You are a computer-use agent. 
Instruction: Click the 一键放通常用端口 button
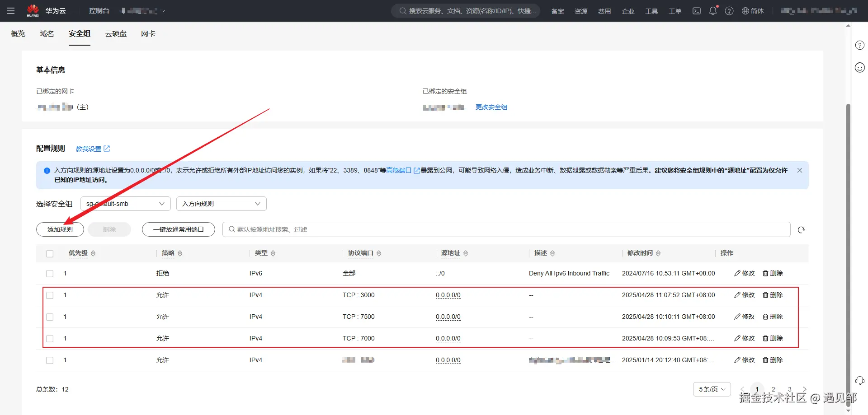pyautogui.click(x=179, y=229)
